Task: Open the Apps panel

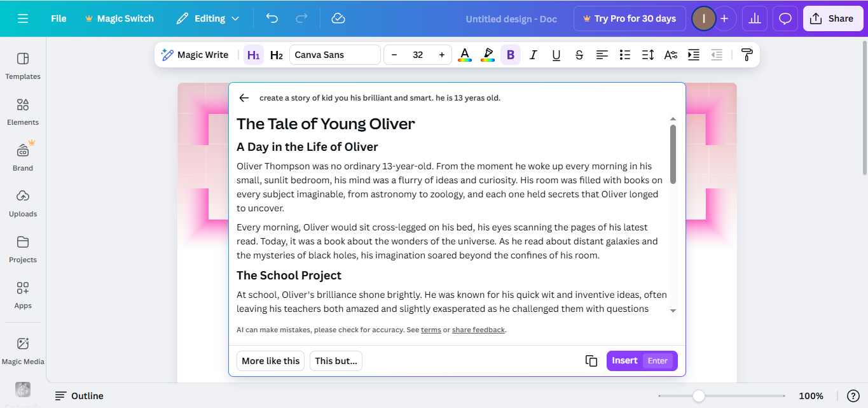Action: tap(22, 295)
